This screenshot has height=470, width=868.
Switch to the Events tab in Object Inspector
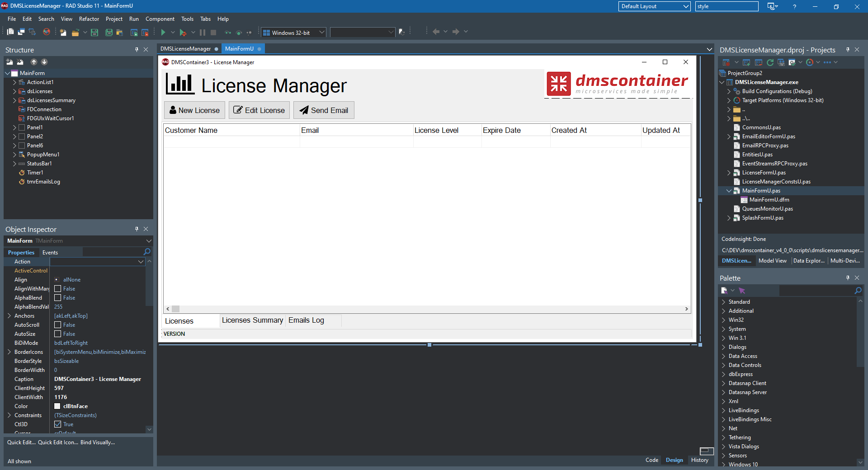(x=50, y=253)
